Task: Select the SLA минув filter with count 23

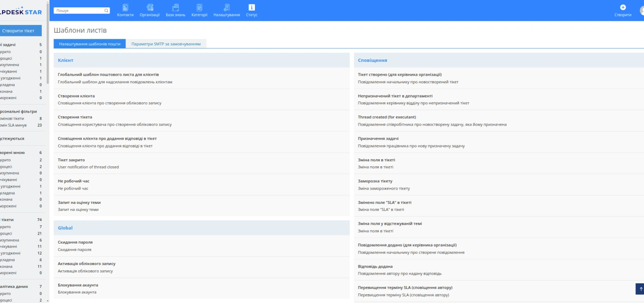Action: pyautogui.click(x=21, y=125)
